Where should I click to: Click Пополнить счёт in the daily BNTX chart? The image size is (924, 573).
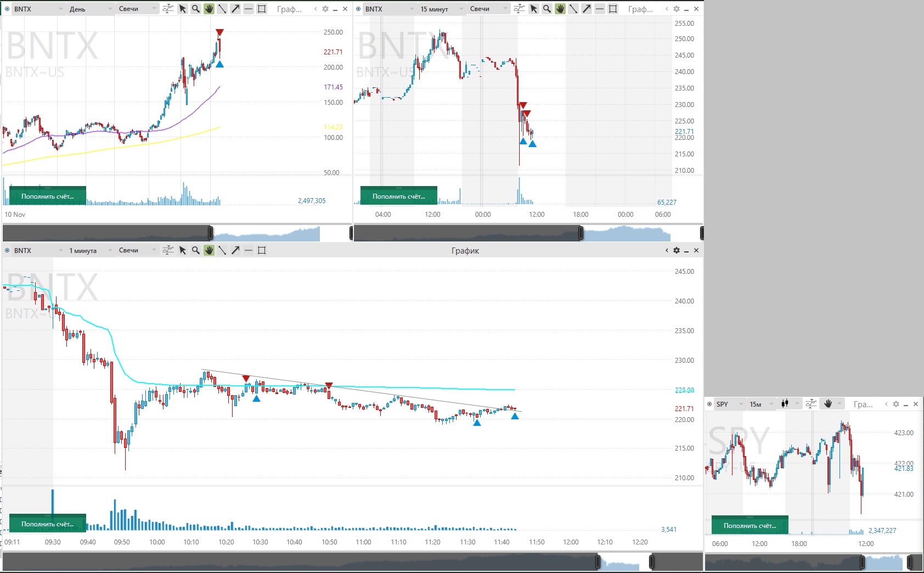click(48, 196)
